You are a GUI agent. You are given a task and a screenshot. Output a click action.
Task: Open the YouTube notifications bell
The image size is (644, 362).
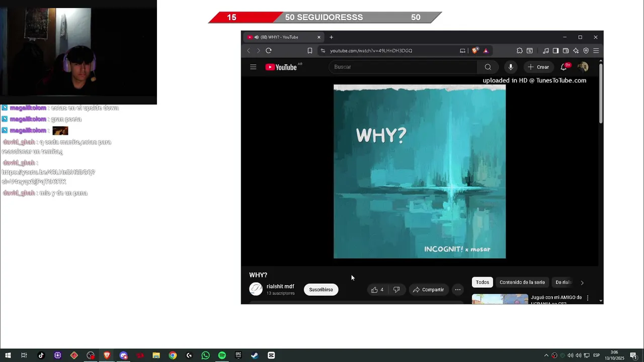tap(563, 67)
